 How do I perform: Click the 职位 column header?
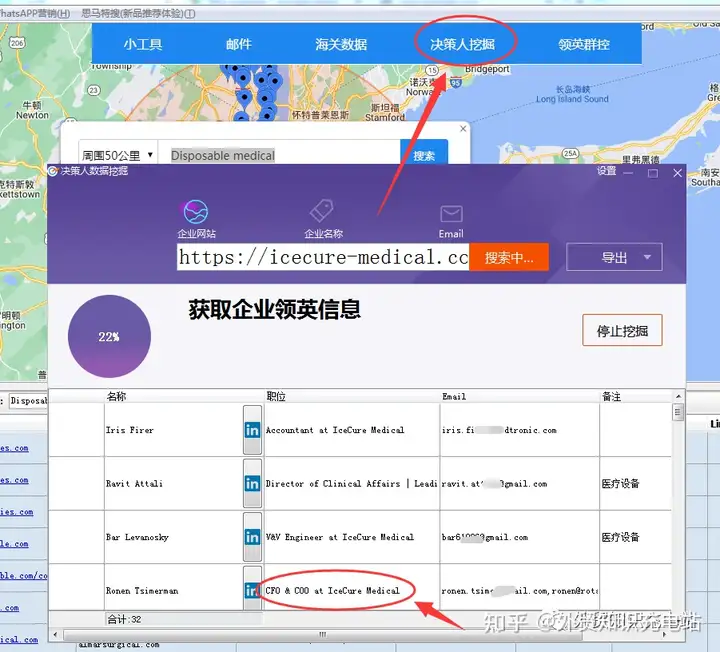(x=276, y=396)
